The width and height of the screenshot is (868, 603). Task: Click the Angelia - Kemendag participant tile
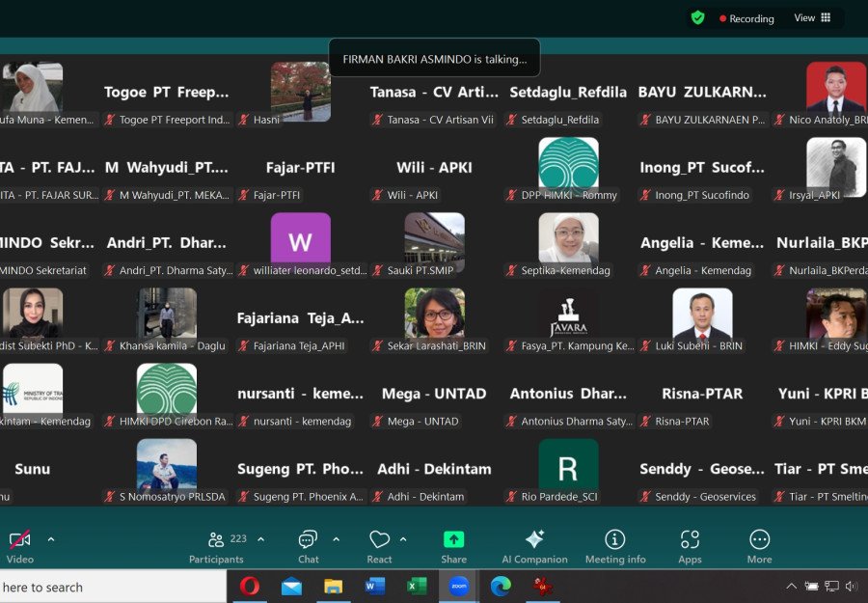[702, 242]
